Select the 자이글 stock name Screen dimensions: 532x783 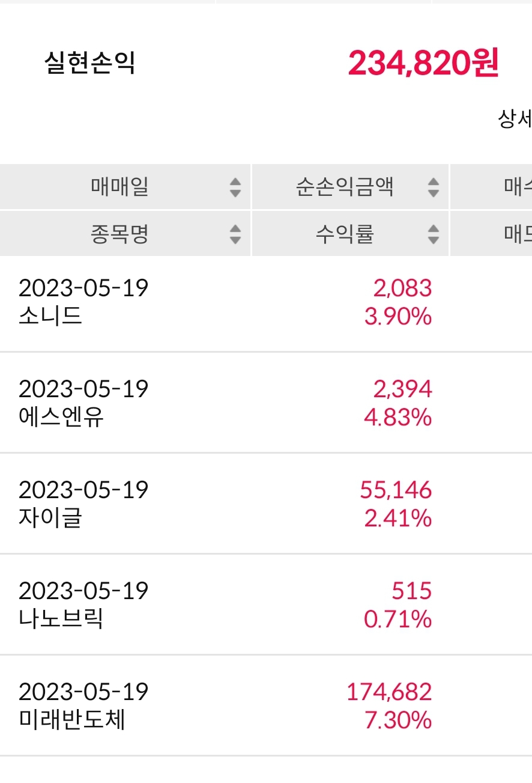click(x=50, y=518)
